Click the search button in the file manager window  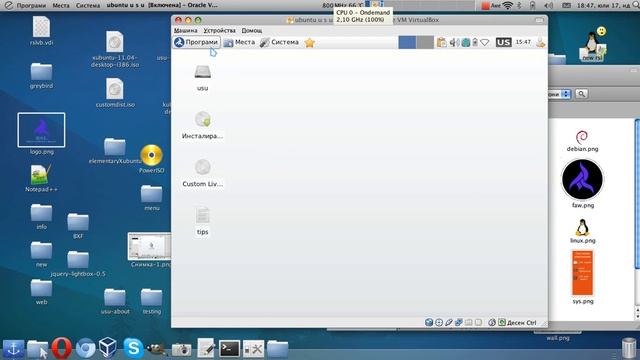click(581, 94)
